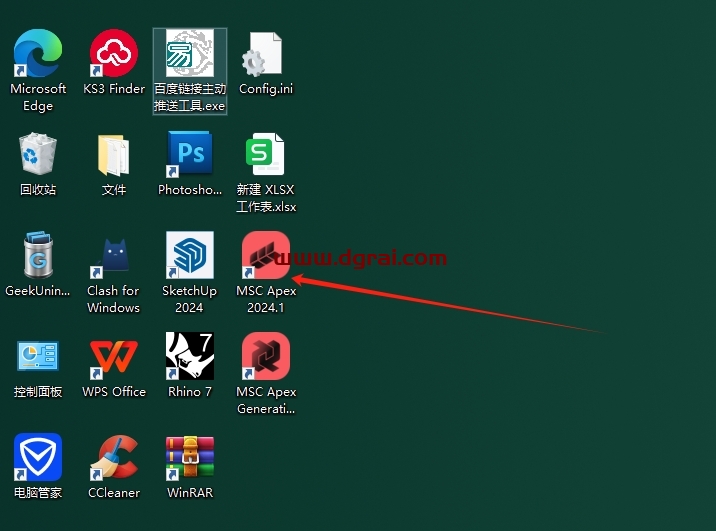This screenshot has width=716, height=531.
Task: Select the KS3 Finder shortcut icon
Action: tap(114, 53)
